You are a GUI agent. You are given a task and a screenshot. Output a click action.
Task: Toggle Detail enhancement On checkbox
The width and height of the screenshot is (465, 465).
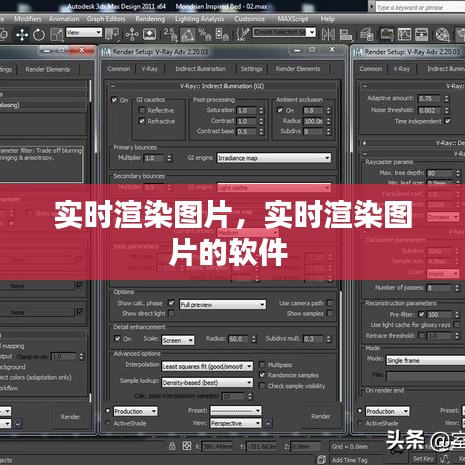coord(117,338)
